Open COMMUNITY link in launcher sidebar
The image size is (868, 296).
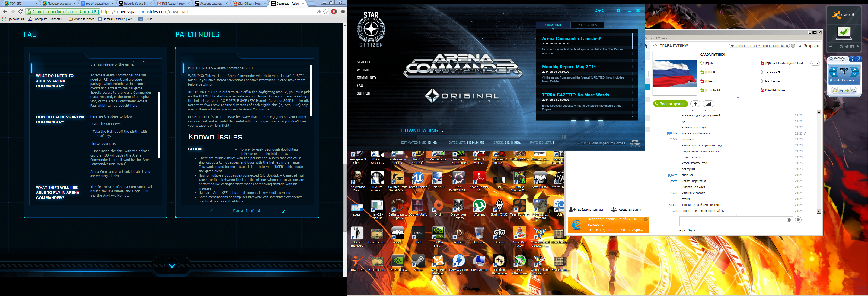(x=367, y=78)
